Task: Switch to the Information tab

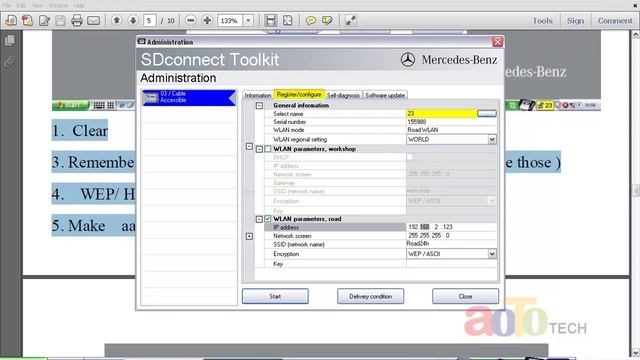Action: point(258,95)
